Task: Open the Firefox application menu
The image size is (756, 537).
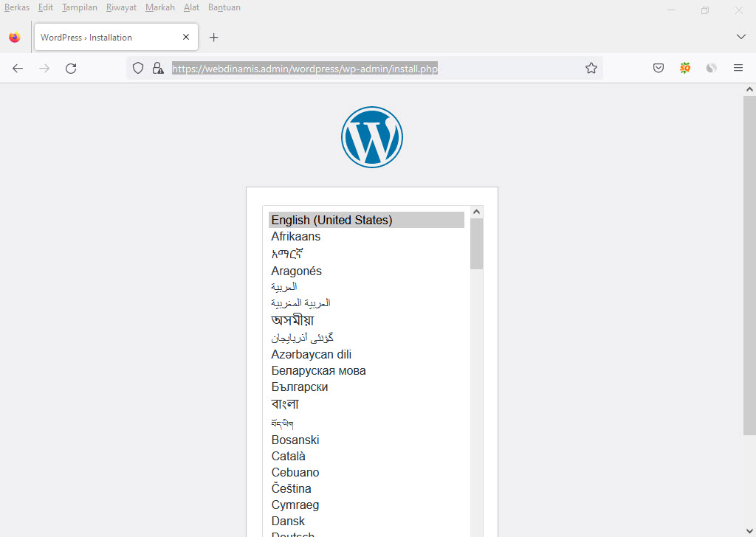Action: (738, 68)
